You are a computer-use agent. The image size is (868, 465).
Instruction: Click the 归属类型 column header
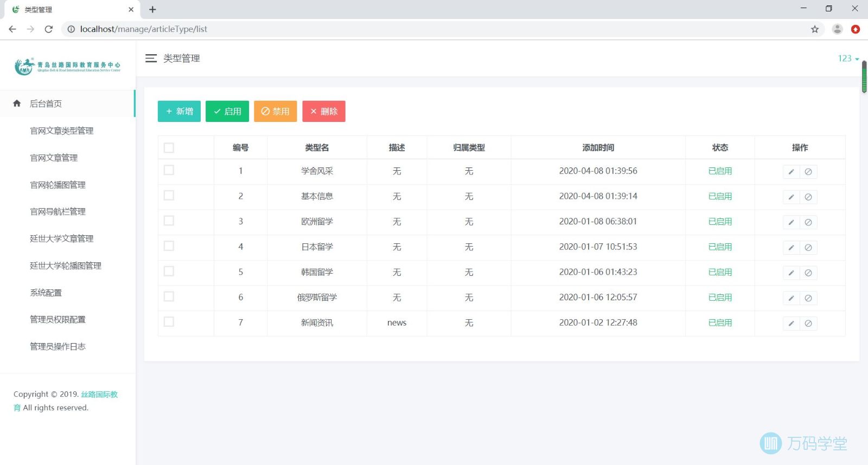(x=469, y=147)
